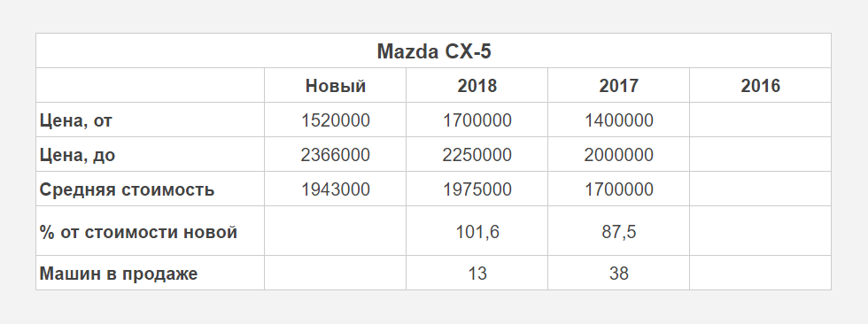Select the cell with value 1520000
The height and width of the screenshot is (324, 868).
[336, 120]
